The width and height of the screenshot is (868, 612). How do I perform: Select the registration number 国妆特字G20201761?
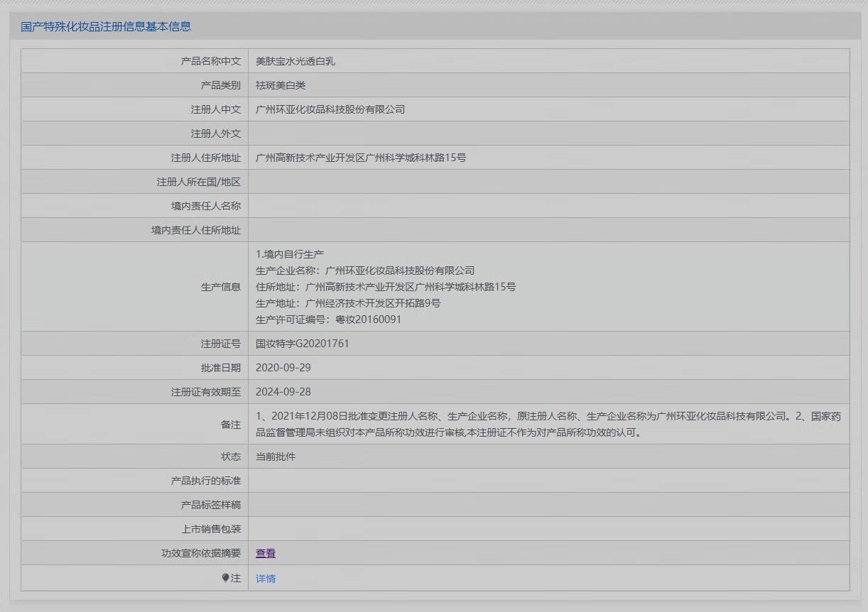pyautogui.click(x=303, y=344)
